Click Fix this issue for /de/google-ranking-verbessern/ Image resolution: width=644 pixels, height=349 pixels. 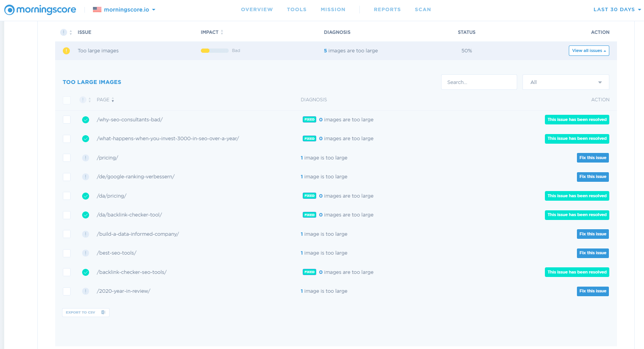coord(593,177)
